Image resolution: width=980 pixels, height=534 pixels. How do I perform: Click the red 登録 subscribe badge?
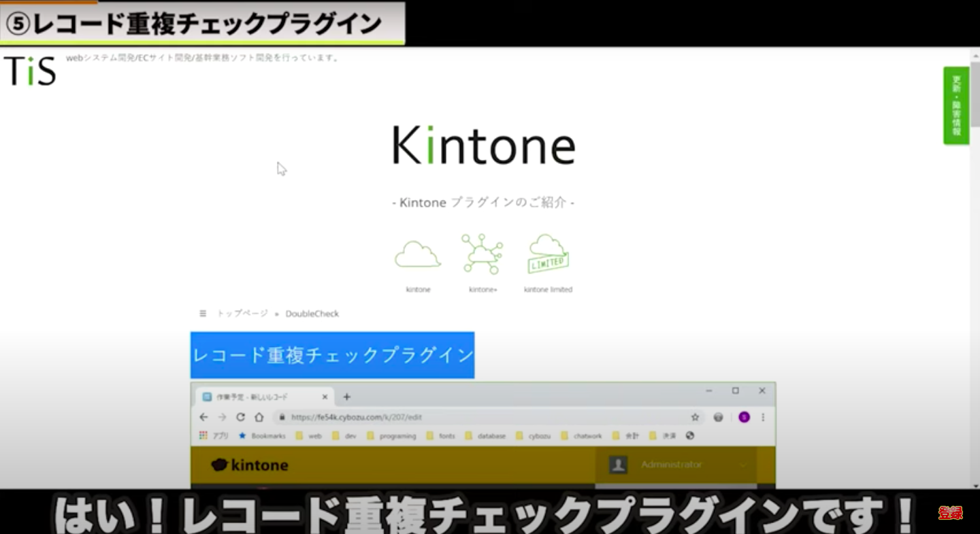coord(951,514)
